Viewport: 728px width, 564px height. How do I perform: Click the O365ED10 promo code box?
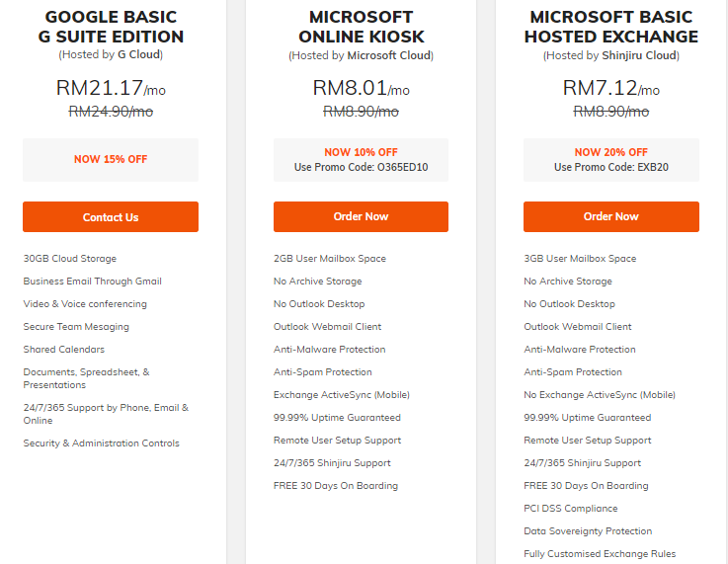(x=361, y=160)
